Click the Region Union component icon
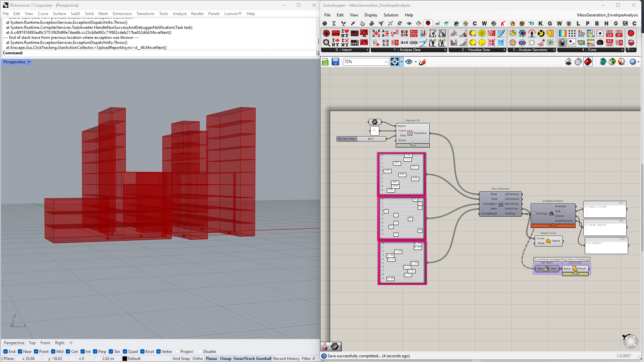The height and width of the screenshot is (362, 644). [548, 241]
